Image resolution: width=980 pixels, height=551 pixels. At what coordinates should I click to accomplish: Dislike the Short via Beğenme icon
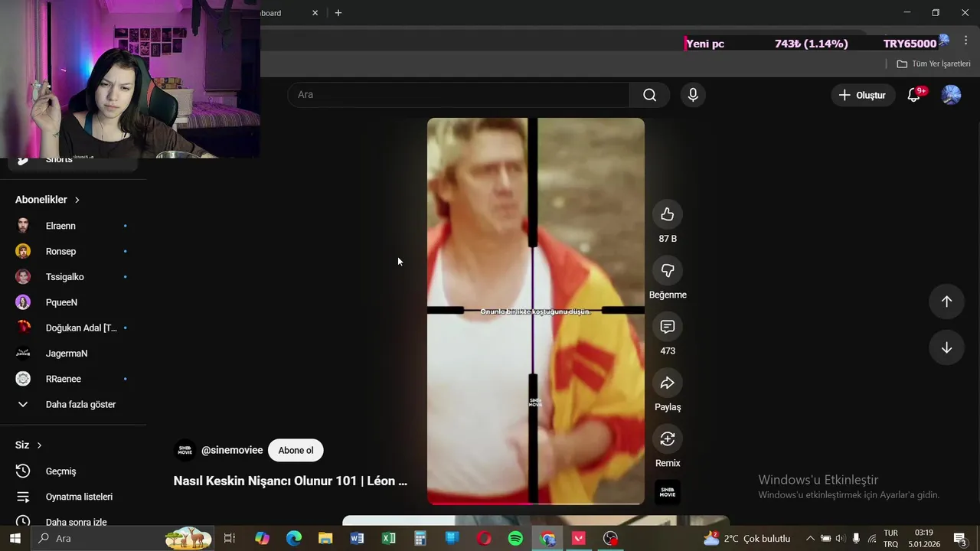(x=668, y=270)
